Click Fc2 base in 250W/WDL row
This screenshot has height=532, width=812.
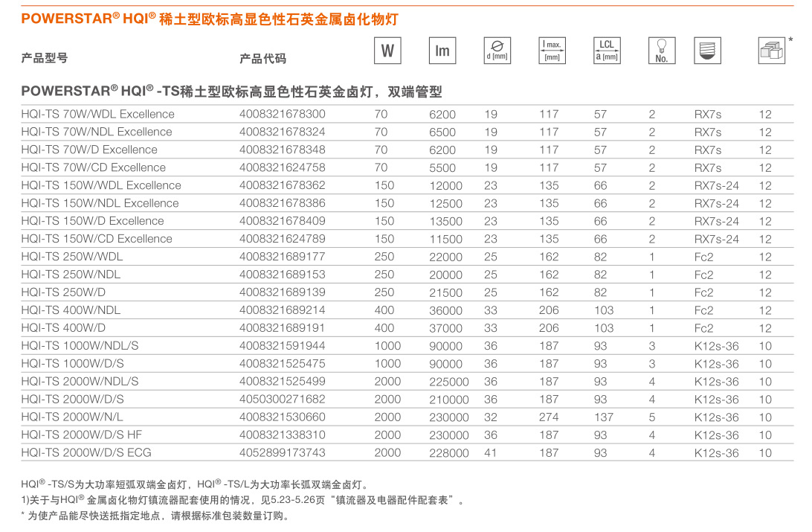pos(703,257)
